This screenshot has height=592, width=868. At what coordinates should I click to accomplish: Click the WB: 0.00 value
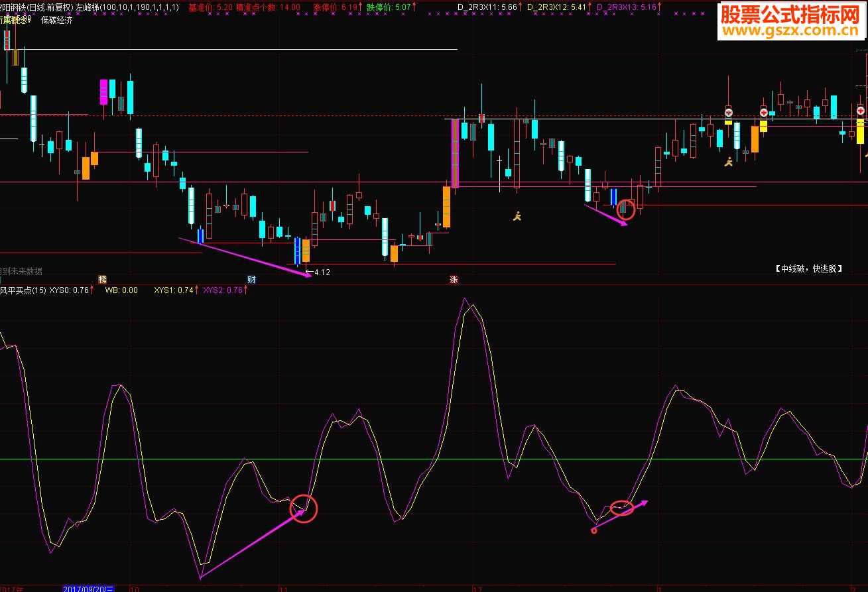[x=121, y=290]
